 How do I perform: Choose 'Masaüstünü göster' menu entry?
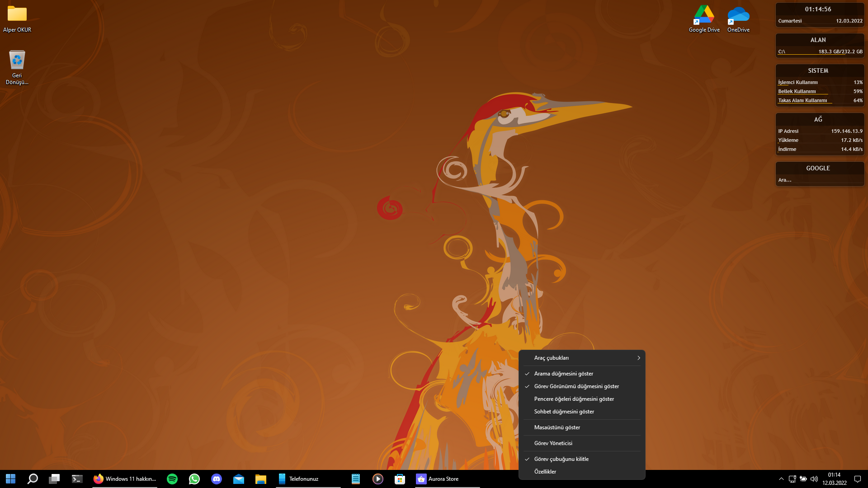[557, 427]
